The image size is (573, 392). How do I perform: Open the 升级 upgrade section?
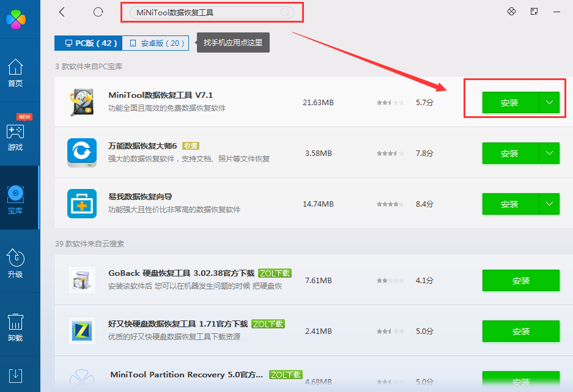tap(15, 263)
